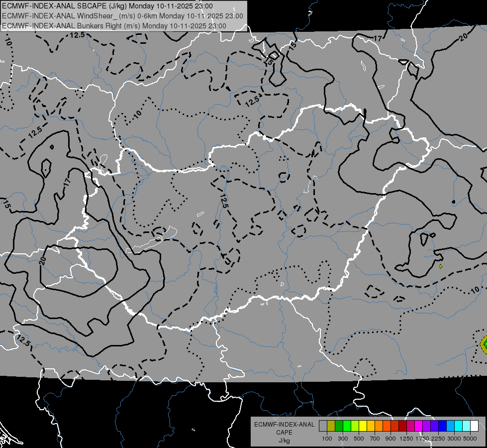Click the legend title ECMWF-INDEX-ANAL
Viewport: 487px width, 448px height.
pos(284,425)
